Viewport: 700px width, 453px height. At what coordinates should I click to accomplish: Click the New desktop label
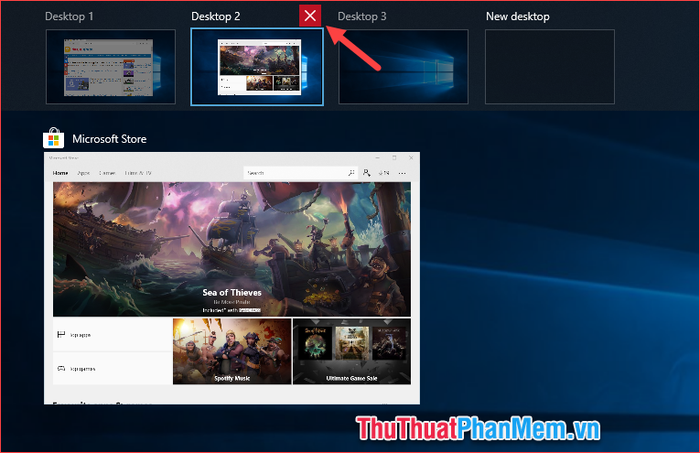[x=518, y=17]
